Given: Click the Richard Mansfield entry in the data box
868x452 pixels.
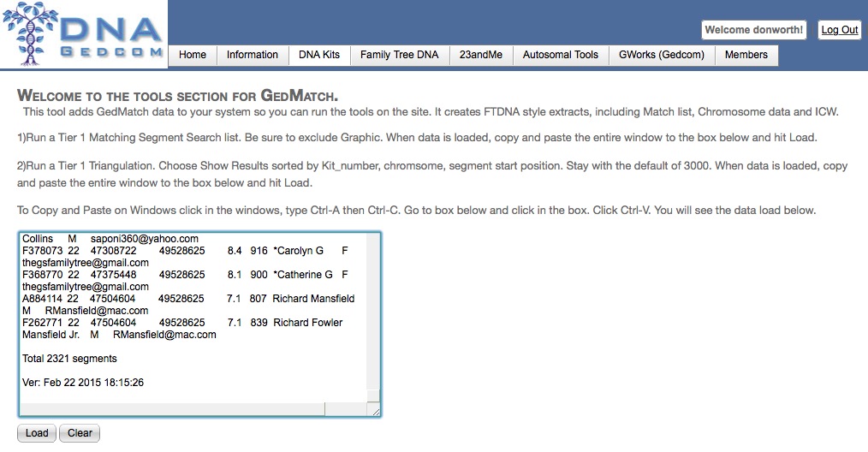Looking at the screenshot, I should pos(313,299).
